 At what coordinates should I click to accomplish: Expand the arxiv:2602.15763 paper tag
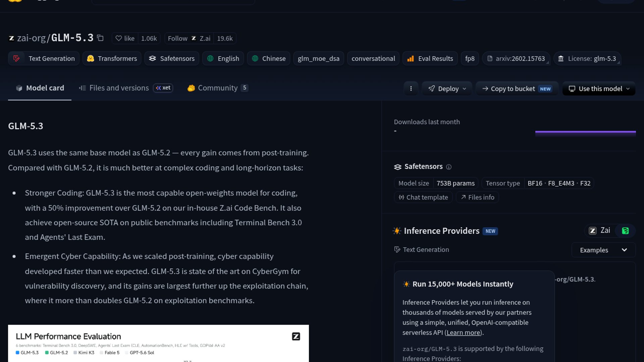pos(516,58)
